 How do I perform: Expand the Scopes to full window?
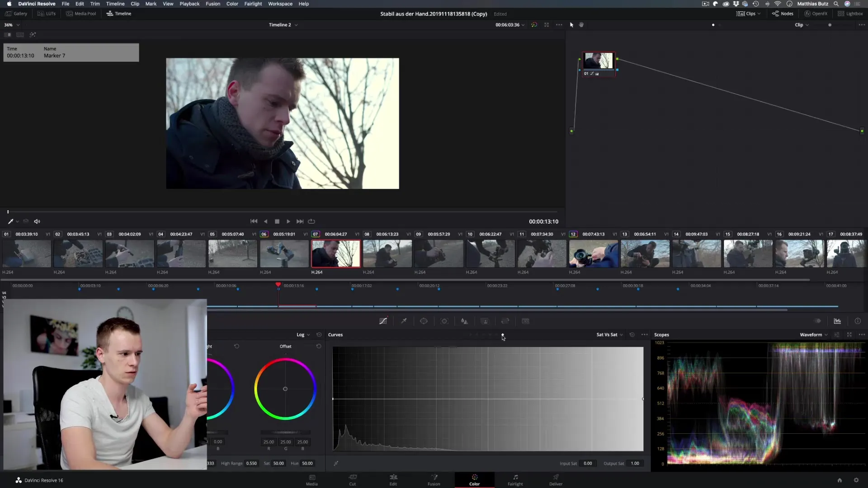(x=849, y=335)
